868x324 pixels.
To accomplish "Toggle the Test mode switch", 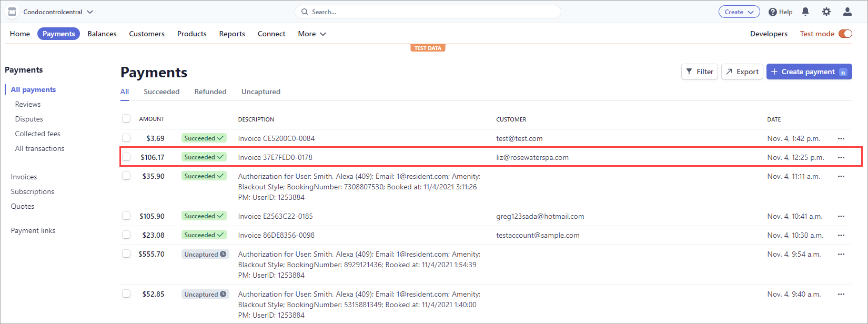I will (x=845, y=34).
